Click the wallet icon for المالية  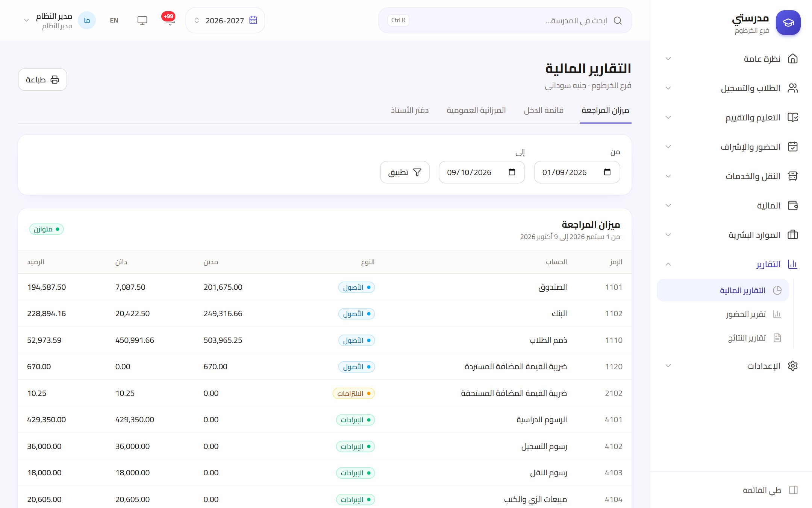tap(792, 205)
